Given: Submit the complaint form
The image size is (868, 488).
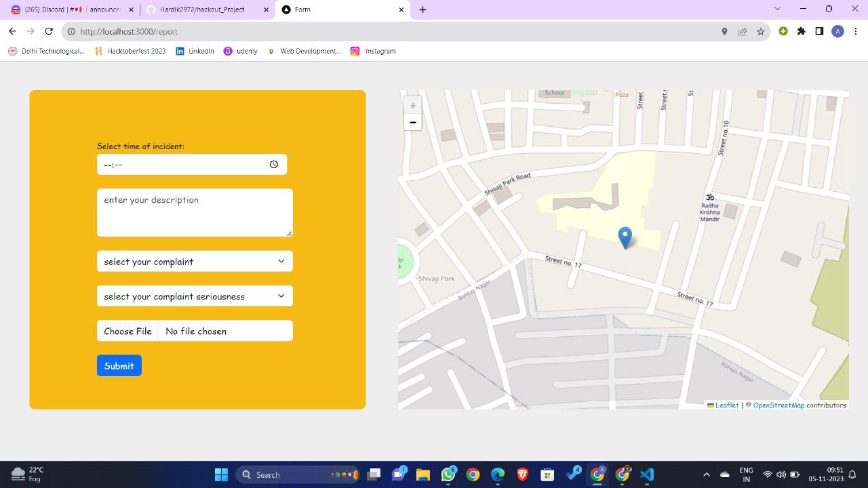Looking at the screenshot, I should [119, 366].
